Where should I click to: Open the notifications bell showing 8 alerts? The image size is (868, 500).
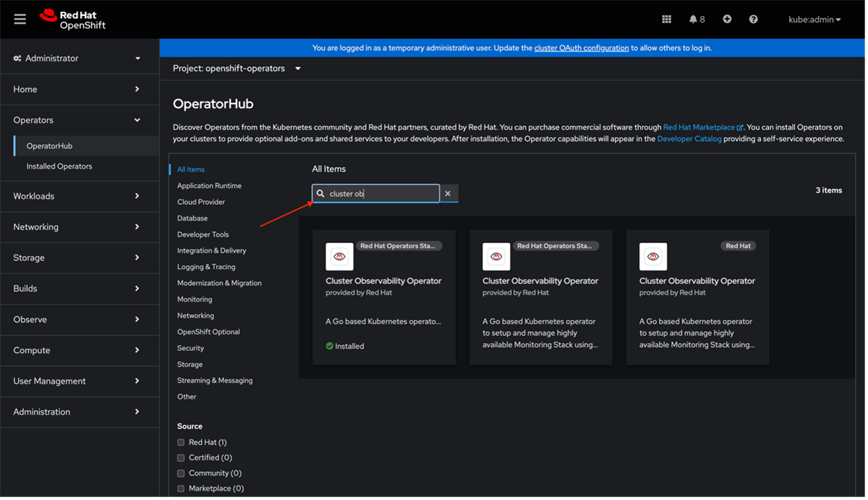coord(693,19)
